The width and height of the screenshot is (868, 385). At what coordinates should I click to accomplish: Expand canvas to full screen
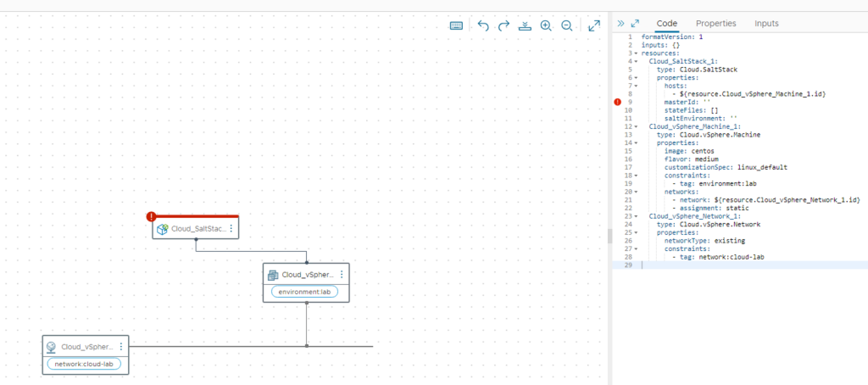pos(594,26)
